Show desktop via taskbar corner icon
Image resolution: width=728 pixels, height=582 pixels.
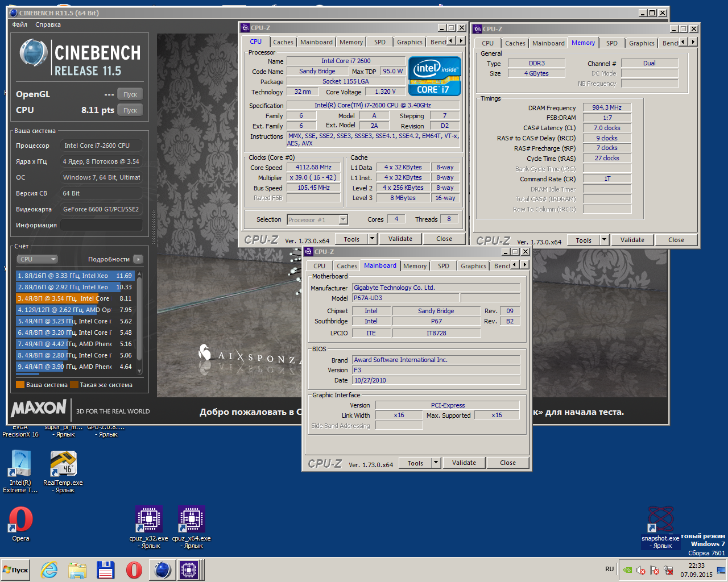pos(722,570)
